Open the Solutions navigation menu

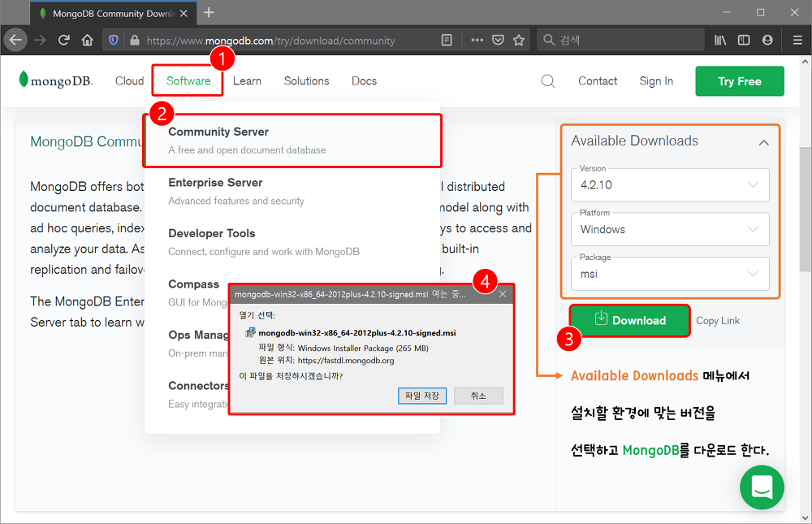[307, 81]
